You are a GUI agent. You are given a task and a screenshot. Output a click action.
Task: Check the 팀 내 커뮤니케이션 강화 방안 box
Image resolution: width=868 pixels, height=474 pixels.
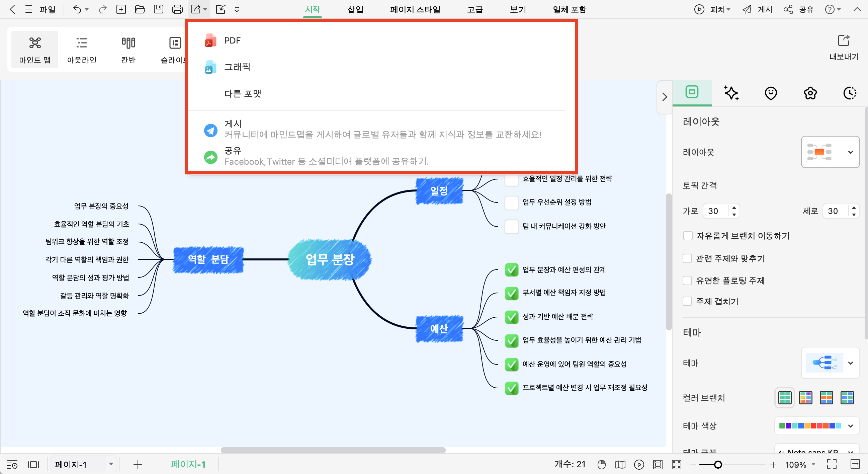[512, 227]
